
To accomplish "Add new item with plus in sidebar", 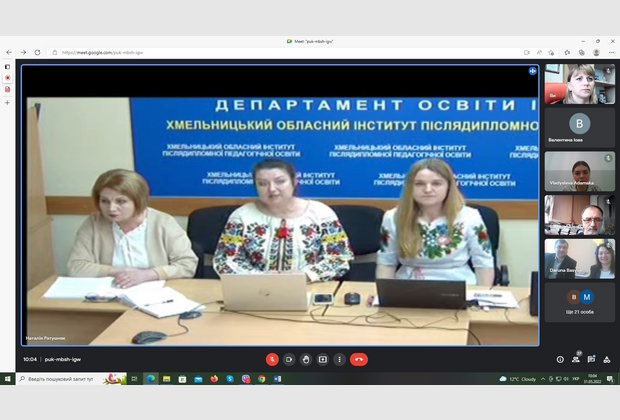I will pyautogui.click(x=7, y=102).
